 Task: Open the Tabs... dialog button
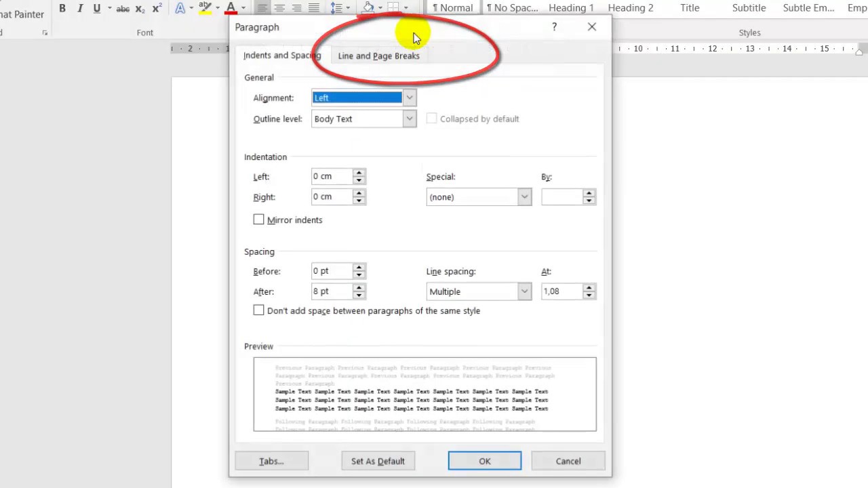[x=272, y=461]
